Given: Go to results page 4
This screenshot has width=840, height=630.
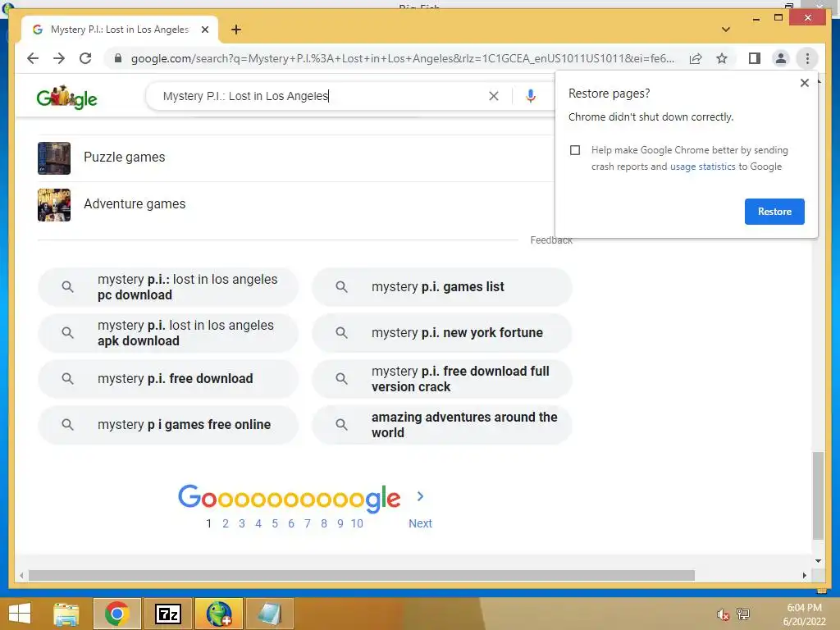Looking at the screenshot, I should [x=258, y=523].
